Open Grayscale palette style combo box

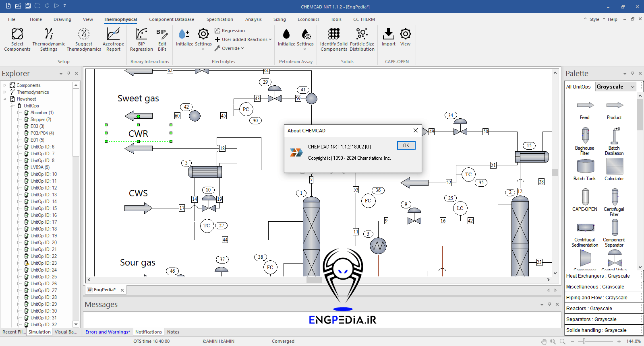pyautogui.click(x=615, y=86)
